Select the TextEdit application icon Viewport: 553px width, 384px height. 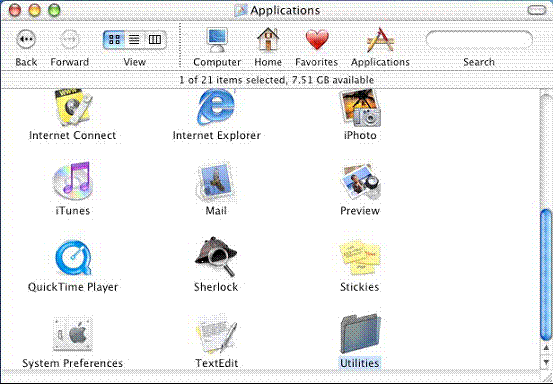[216, 334]
